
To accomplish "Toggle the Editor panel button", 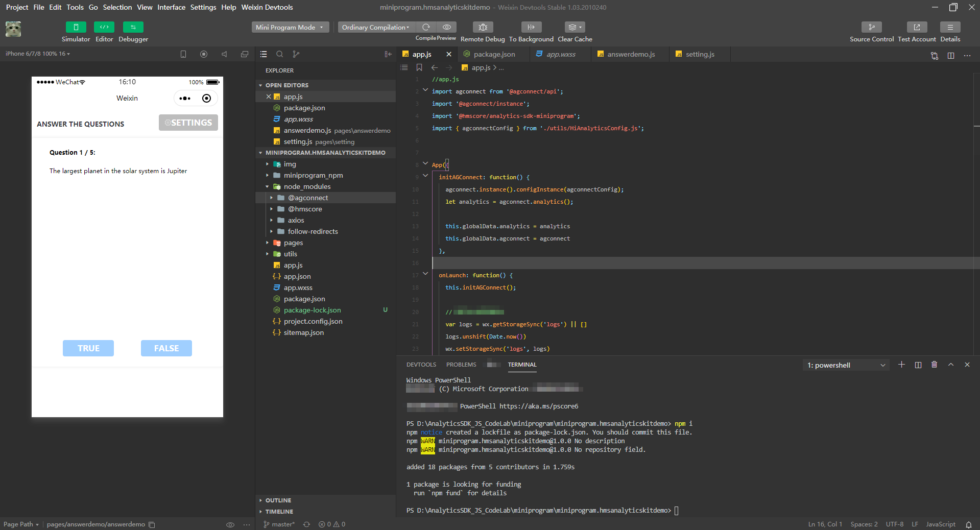I will click(104, 27).
